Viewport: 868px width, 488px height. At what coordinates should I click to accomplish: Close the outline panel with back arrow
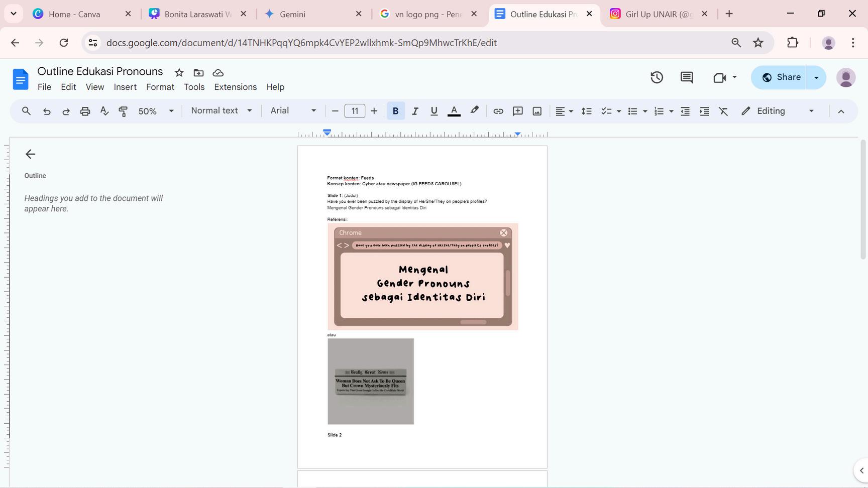coord(31,154)
